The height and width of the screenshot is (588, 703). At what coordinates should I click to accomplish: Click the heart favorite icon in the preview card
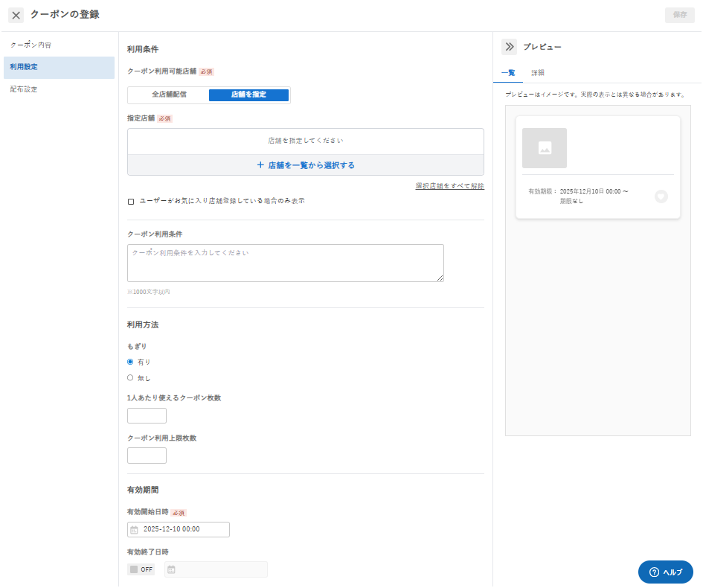point(661,196)
